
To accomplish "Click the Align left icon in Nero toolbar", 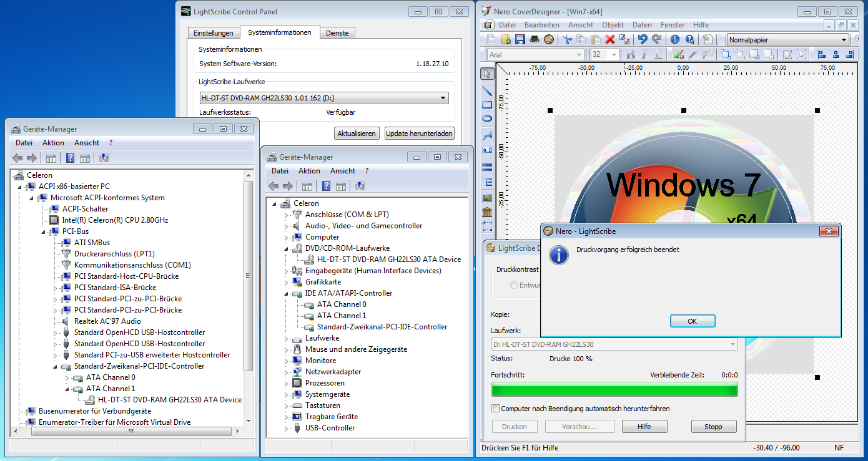I will click(822, 54).
